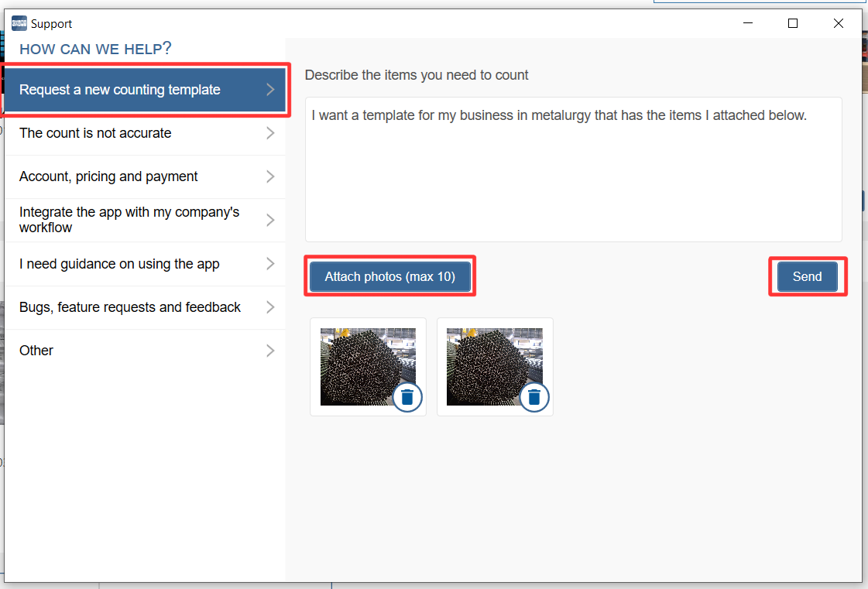This screenshot has height=589, width=868.
Task: Click into the item description text box
Action: pyautogui.click(x=573, y=178)
